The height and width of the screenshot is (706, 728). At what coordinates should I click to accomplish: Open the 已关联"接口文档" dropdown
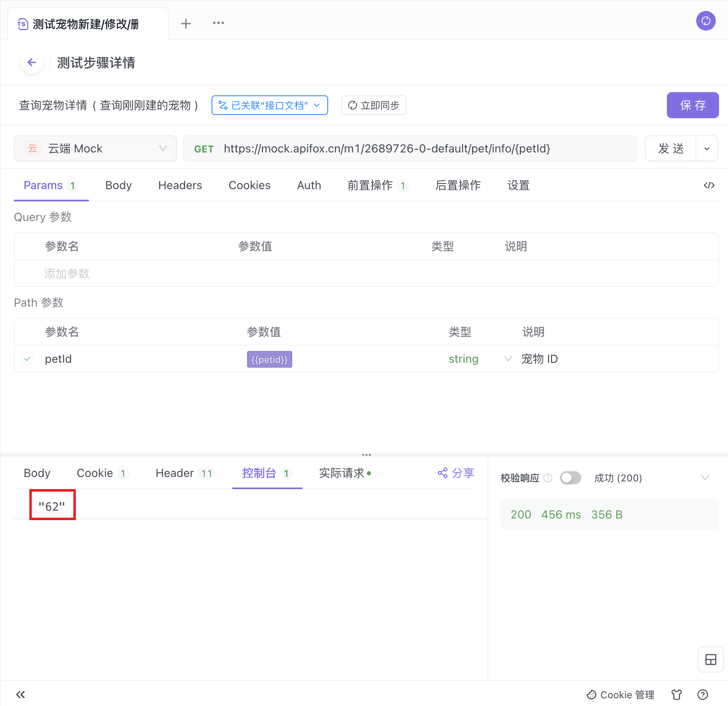tap(269, 106)
